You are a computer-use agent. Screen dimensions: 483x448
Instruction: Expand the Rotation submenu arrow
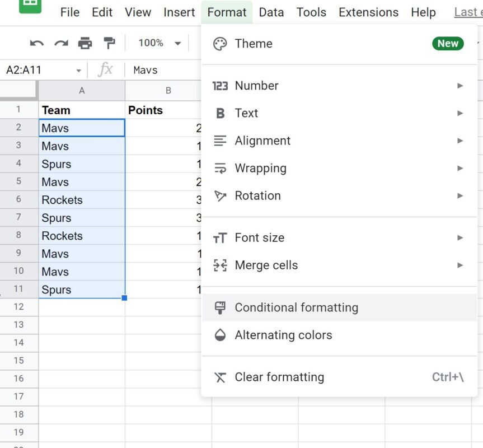(x=460, y=195)
